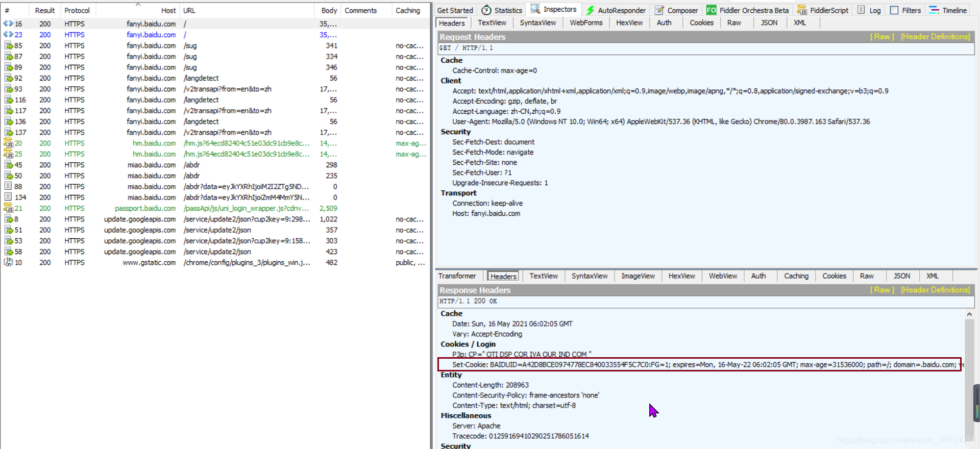Click the JS script icon of session 20
980x449 pixels.
9,143
